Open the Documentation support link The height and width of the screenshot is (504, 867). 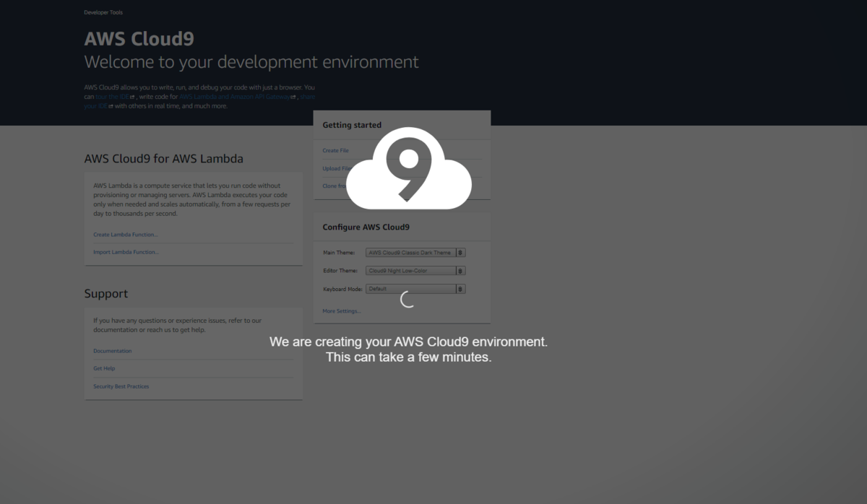click(113, 351)
